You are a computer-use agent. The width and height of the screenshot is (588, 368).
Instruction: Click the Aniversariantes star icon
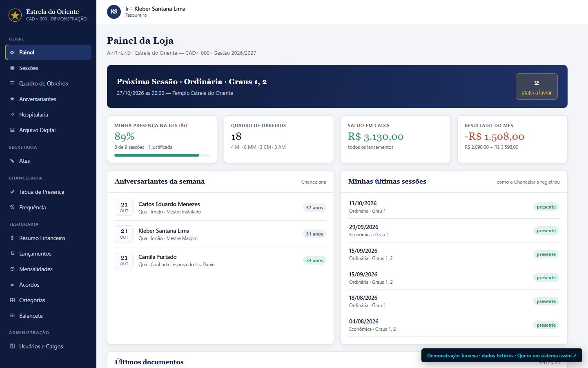[x=12, y=99]
